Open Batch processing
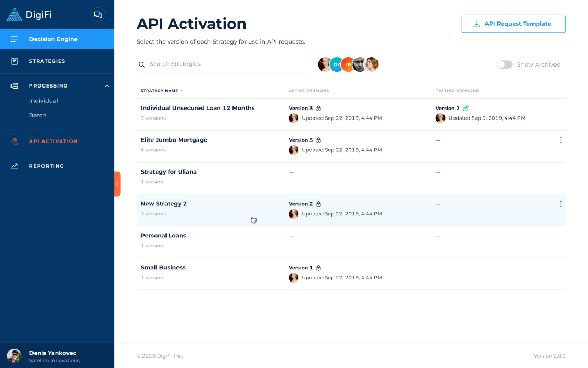 pos(38,115)
